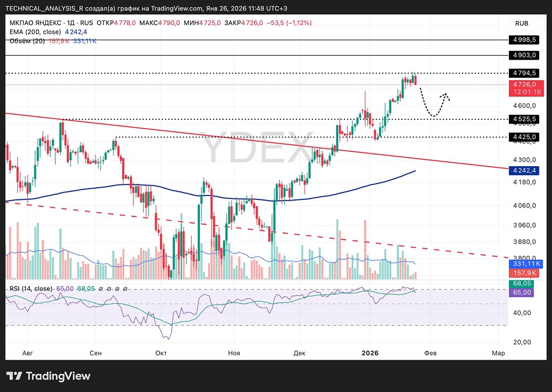Click the ЗАКР 4726,0 close value
The width and height of the screenshot is (552, 392).
click(243, 23)
